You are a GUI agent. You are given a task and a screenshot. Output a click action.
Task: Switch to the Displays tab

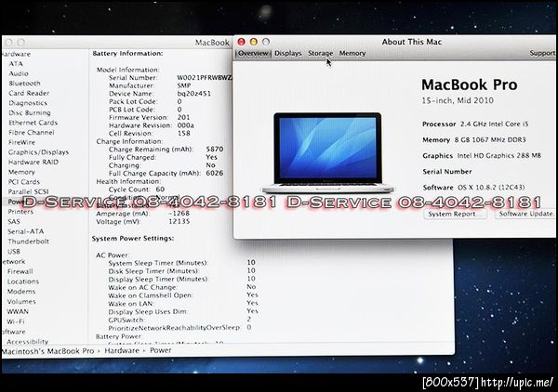[288, 53]
